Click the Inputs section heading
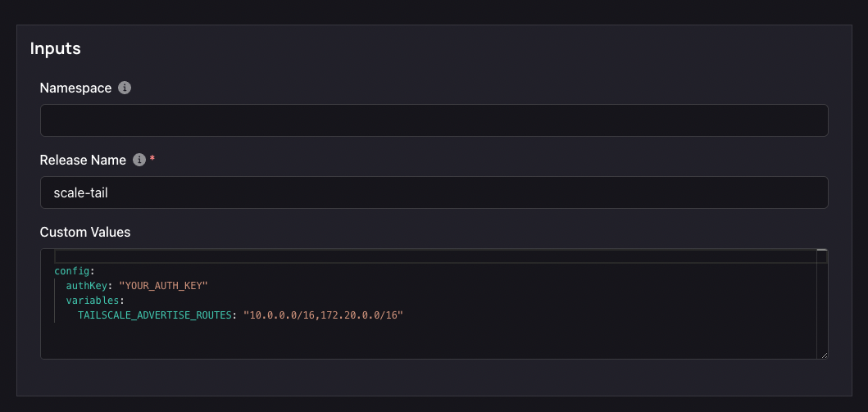Screen dimensions: 868x412 [x=56, y=48]
